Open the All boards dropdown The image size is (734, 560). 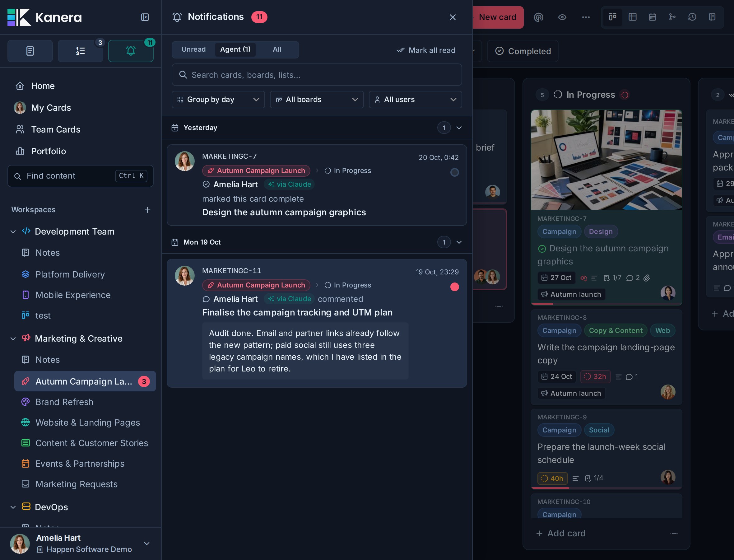pyautogui.click(x=317, y=99)
